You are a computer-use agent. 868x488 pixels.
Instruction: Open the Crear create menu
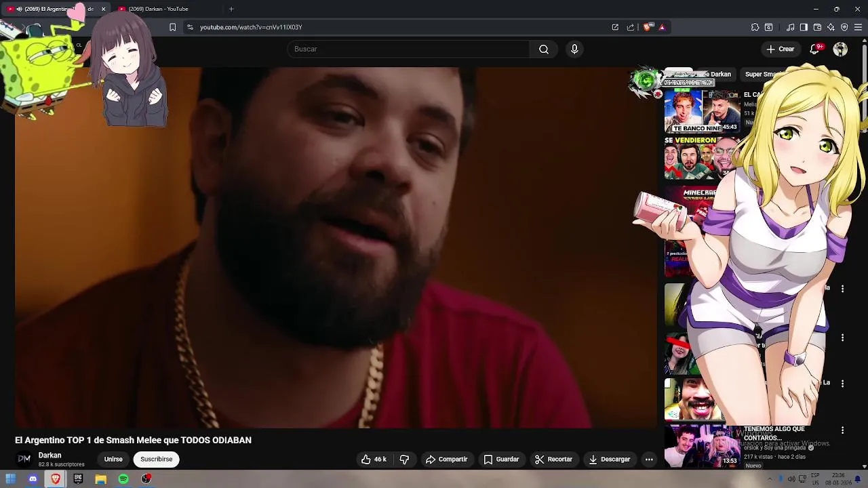point(780,49)
